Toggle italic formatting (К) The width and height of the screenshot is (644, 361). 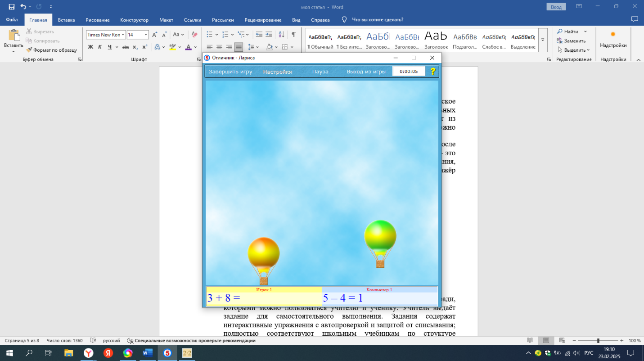pos(100,47)
